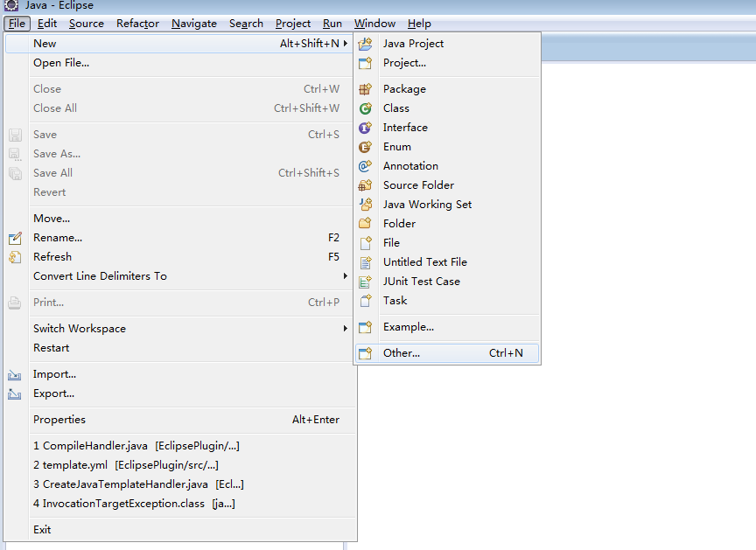Choose Restart from File menu
The height and width of the screenshot is (550, 756).
tap(179, 348)
